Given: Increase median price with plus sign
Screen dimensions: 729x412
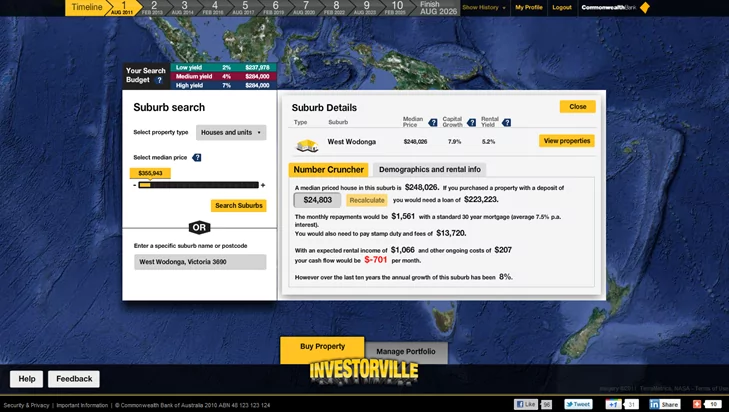Looking at the screenshot, I should (x=263, y=185).
